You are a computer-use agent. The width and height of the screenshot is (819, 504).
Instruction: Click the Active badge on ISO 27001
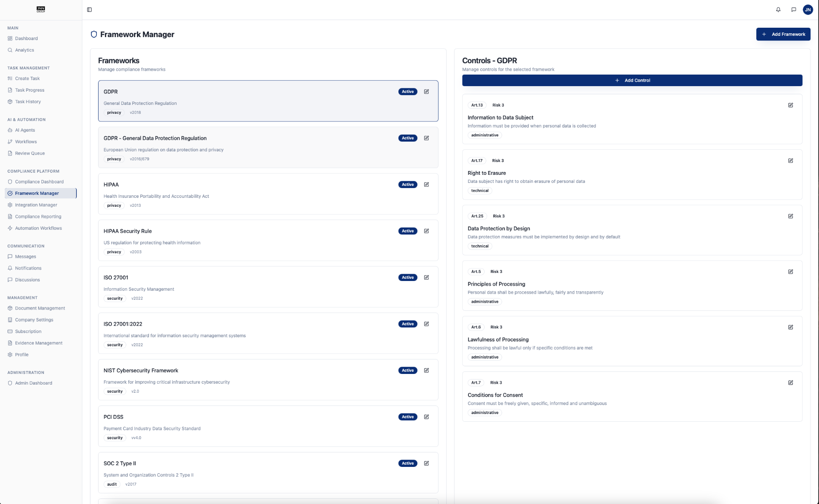tap(407, 278)
